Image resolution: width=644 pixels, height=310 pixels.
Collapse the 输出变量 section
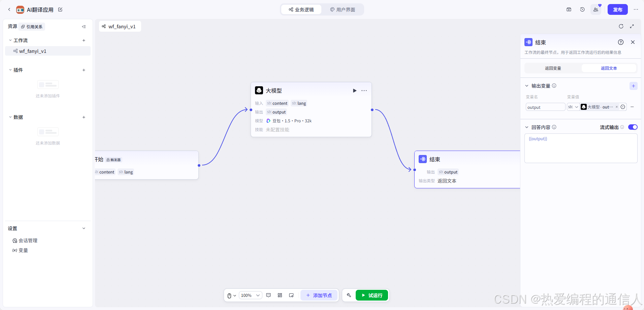(527, 86)
